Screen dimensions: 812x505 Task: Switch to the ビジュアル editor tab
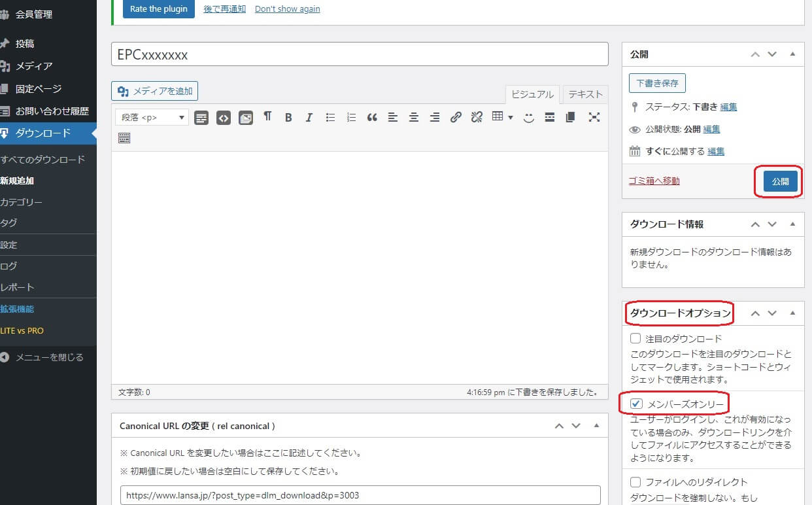click(532, 94)
